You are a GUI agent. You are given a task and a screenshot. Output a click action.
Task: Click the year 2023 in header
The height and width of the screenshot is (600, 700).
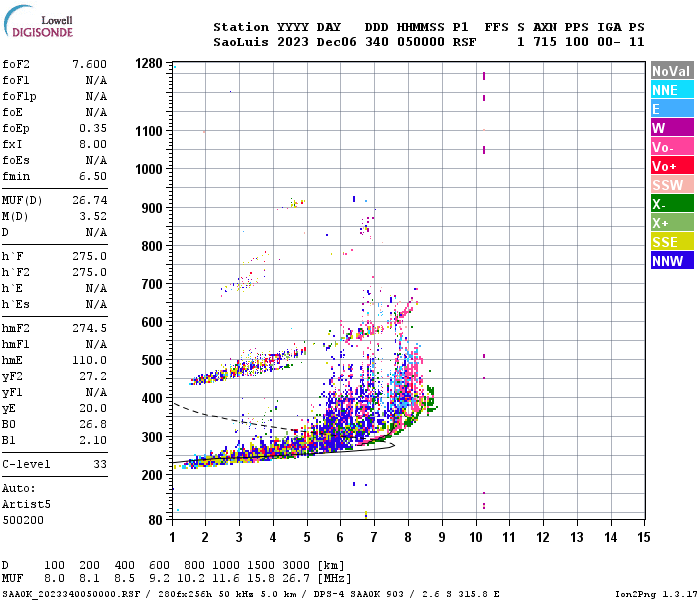[293, 42]
